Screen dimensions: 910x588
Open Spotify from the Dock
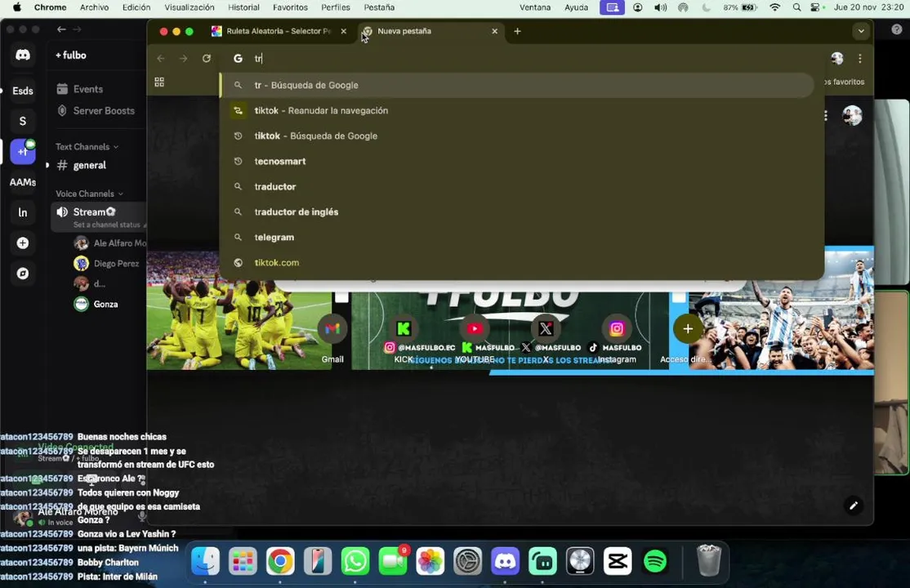(x=655, y=561)
